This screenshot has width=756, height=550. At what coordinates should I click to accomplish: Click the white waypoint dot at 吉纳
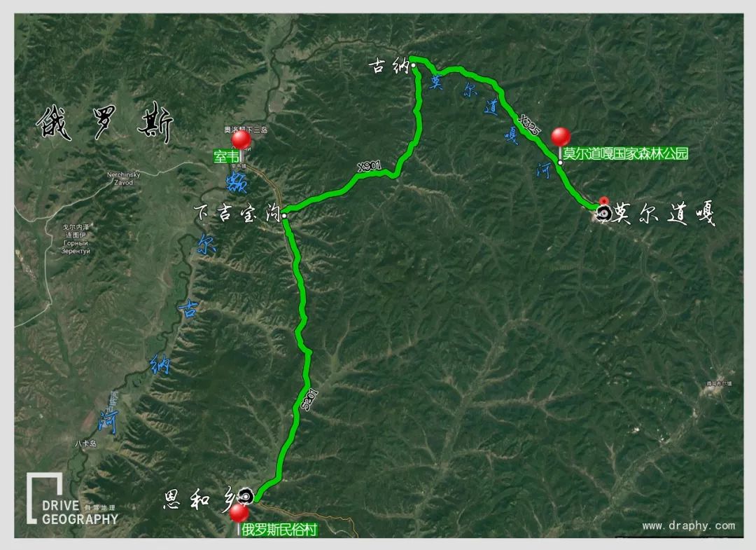(x=414, y=65)
